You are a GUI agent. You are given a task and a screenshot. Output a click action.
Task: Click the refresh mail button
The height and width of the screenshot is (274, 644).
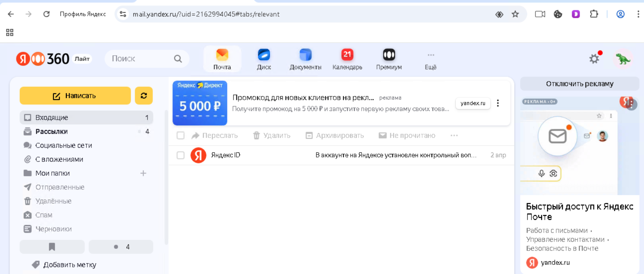(144, 96)
